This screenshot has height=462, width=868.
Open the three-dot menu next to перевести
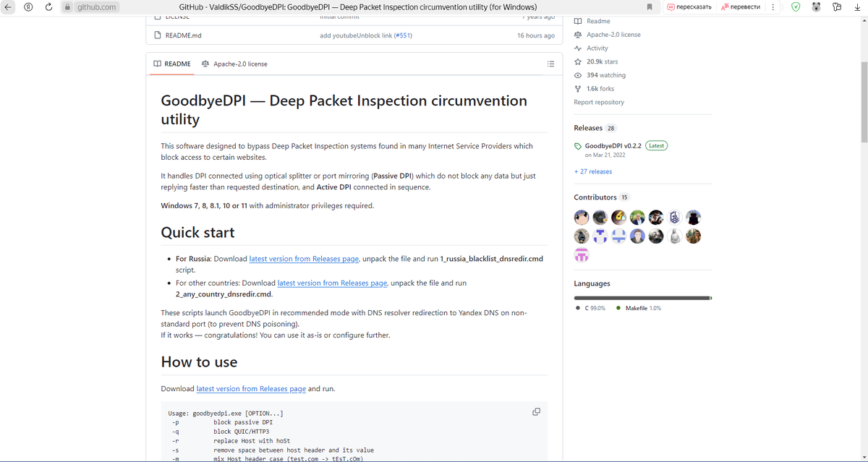tap(773, 7)
